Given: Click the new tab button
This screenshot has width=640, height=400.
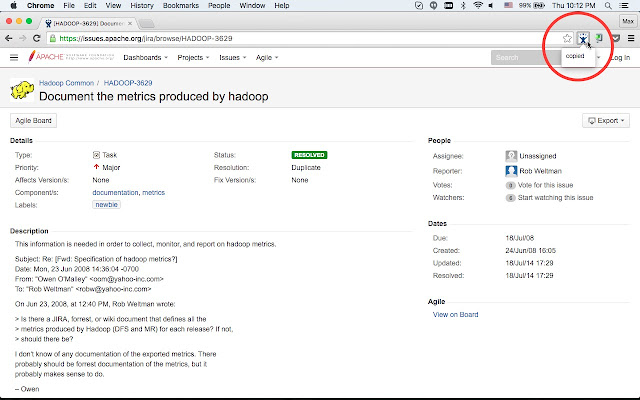Looking at the screenshot, I should [x=147, y=24].
